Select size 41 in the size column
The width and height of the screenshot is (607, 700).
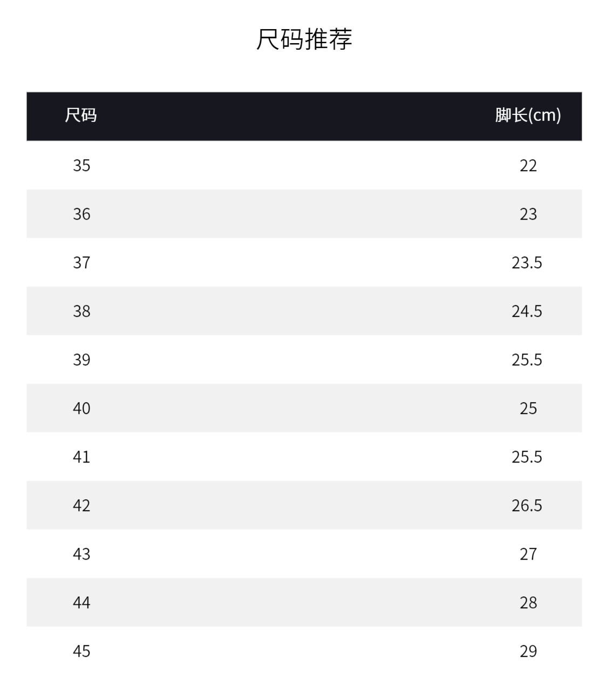81,457
